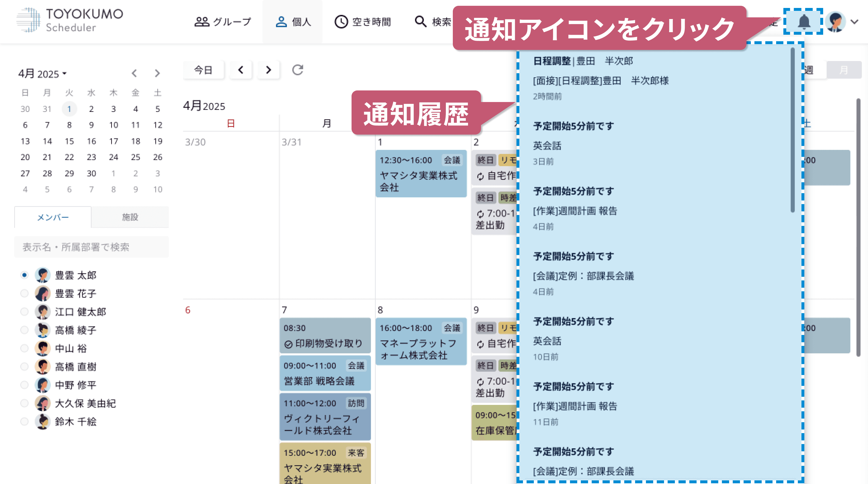Show previous month in mini calendar
This screenshot has height=484, width=868.
coord(135,73)
